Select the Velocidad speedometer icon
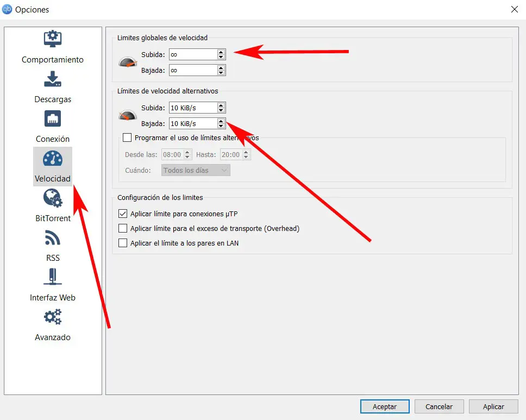 [x=53, y=158]
